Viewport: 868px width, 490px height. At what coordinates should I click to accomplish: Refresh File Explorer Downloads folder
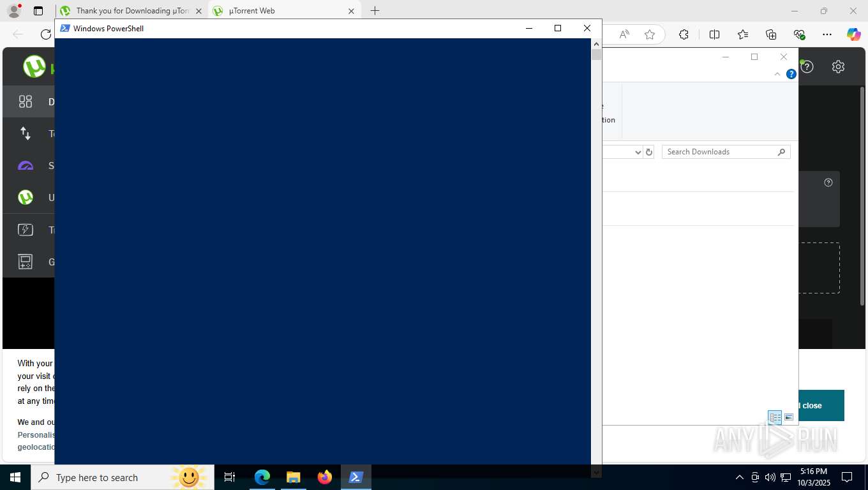tap(649, 152)
